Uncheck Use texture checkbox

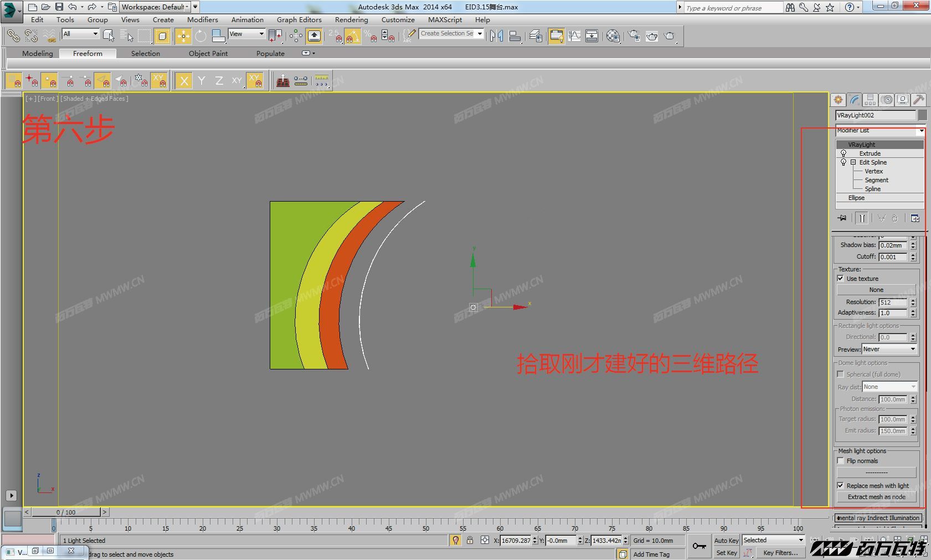click(841, 279)
